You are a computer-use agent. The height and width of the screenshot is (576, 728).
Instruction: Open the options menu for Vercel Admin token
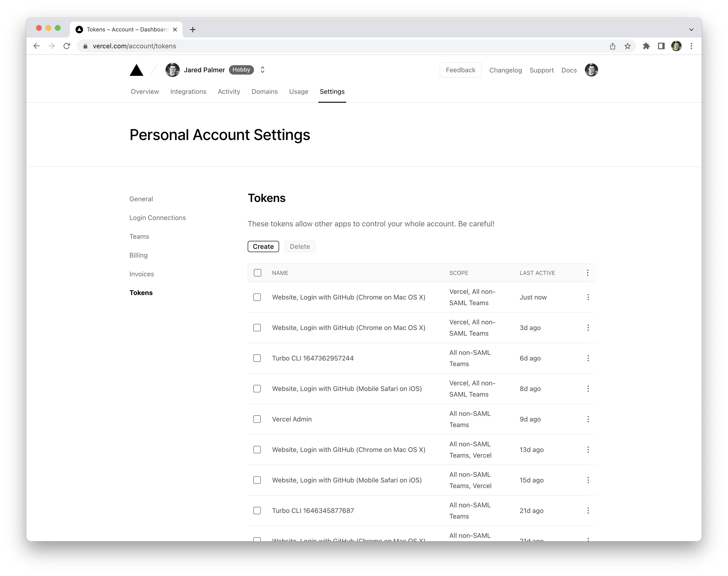tap(588, 419)
